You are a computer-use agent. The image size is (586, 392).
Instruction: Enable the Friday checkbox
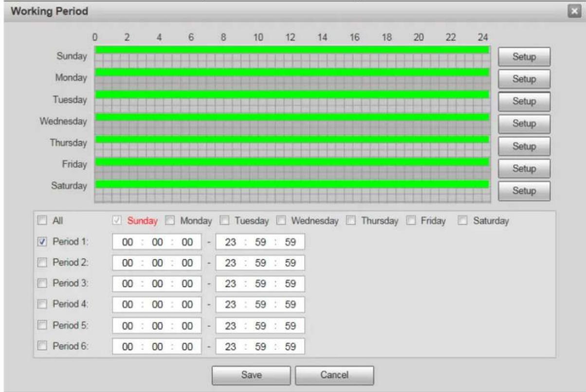[x=411, y=221]
